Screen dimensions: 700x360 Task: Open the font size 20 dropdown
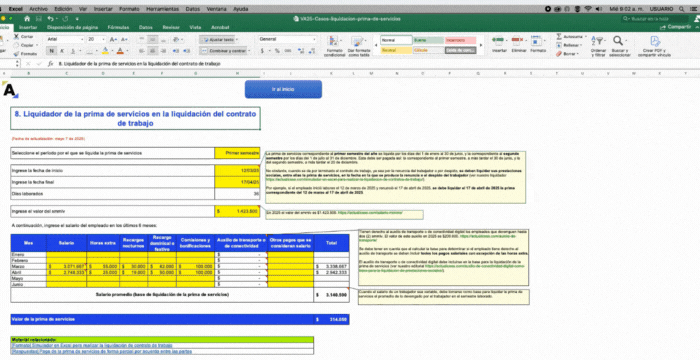tap(104, 39)
